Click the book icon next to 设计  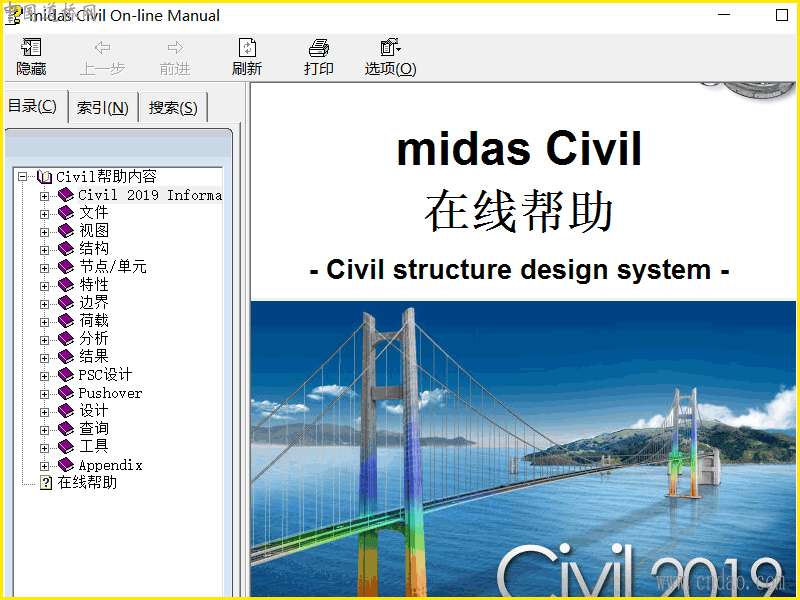coord(66,411)
